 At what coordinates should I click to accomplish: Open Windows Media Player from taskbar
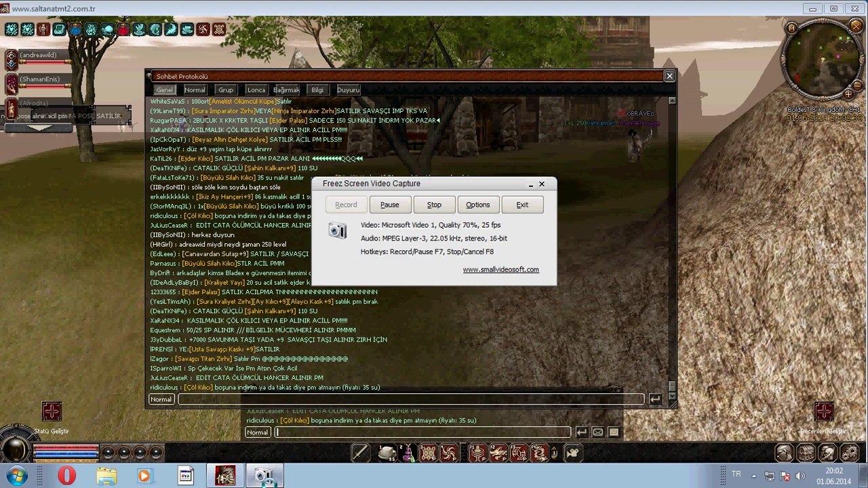coord(144,476)
